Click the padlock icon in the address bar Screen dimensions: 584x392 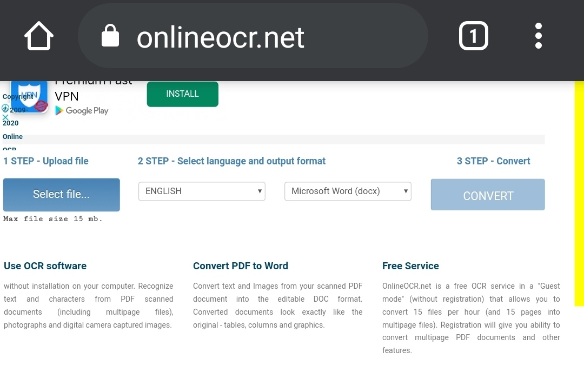(x=110, y=36)
